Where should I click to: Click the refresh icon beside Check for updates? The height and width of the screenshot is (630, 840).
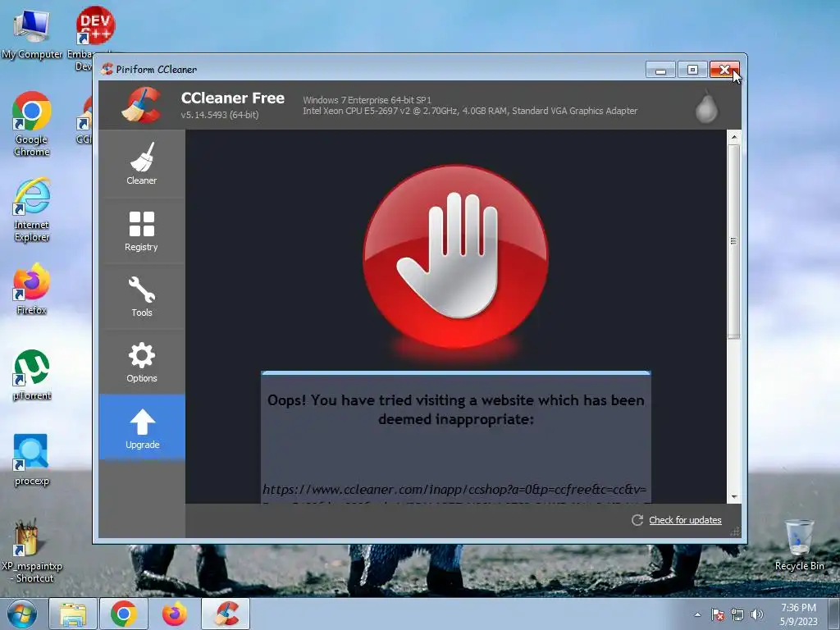[637, 520]
